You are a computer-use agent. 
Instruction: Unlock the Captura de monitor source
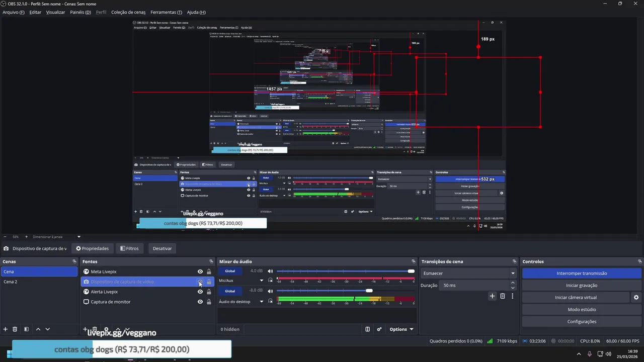click(x=209, y=302)
